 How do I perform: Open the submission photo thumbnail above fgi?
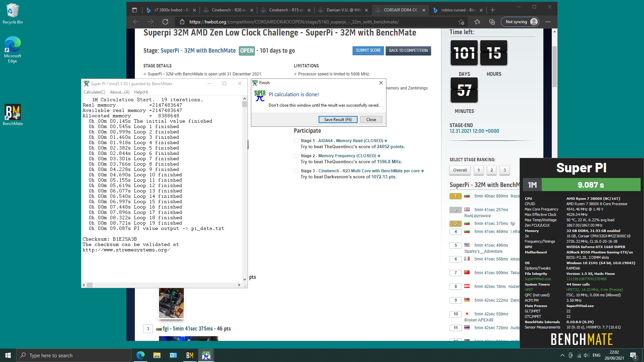[x=171, y=303]
